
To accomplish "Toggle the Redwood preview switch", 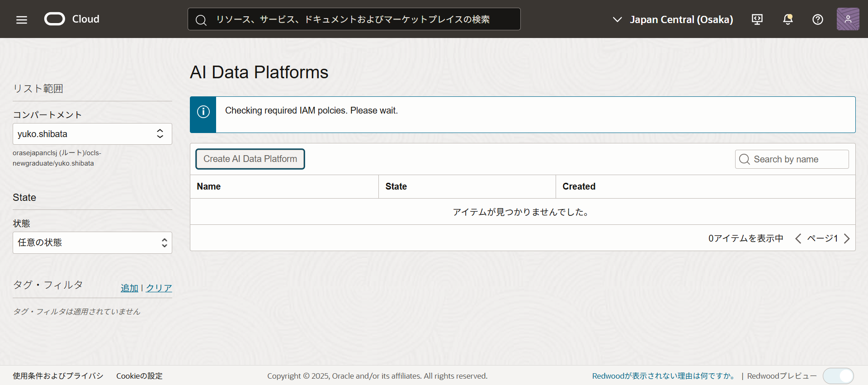I will [838, 376].
